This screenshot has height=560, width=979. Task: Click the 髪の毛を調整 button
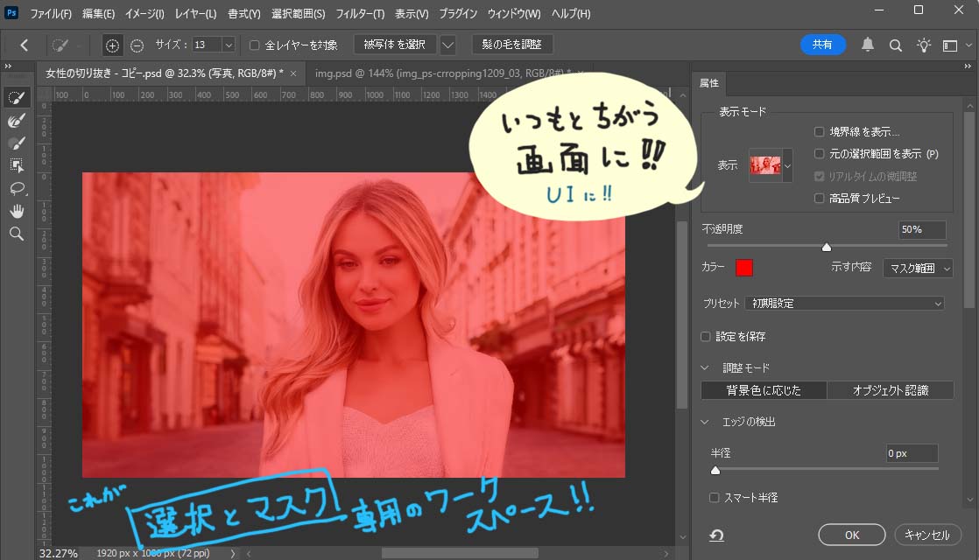512,45
